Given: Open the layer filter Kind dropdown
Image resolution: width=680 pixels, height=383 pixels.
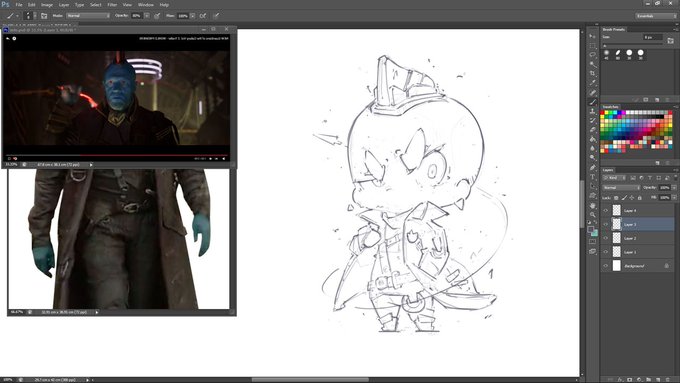Looking at the screenshot, I should click(615, 178).
